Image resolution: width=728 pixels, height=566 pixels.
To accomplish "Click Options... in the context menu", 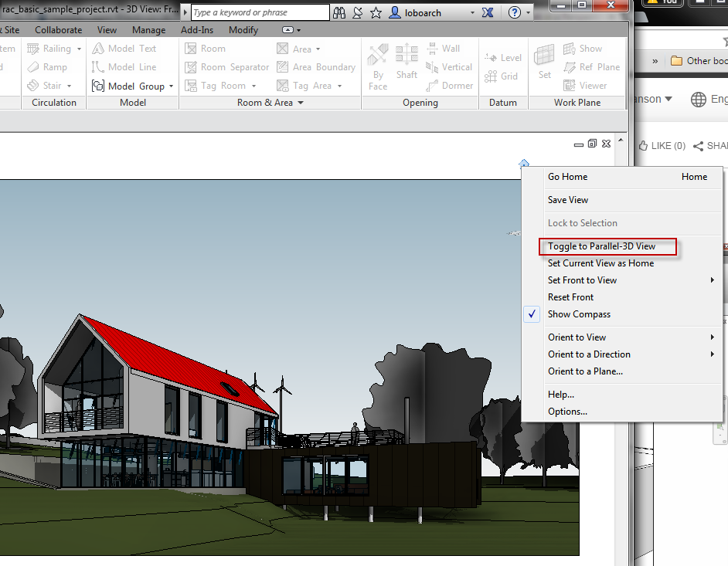I will coord(567,412).
